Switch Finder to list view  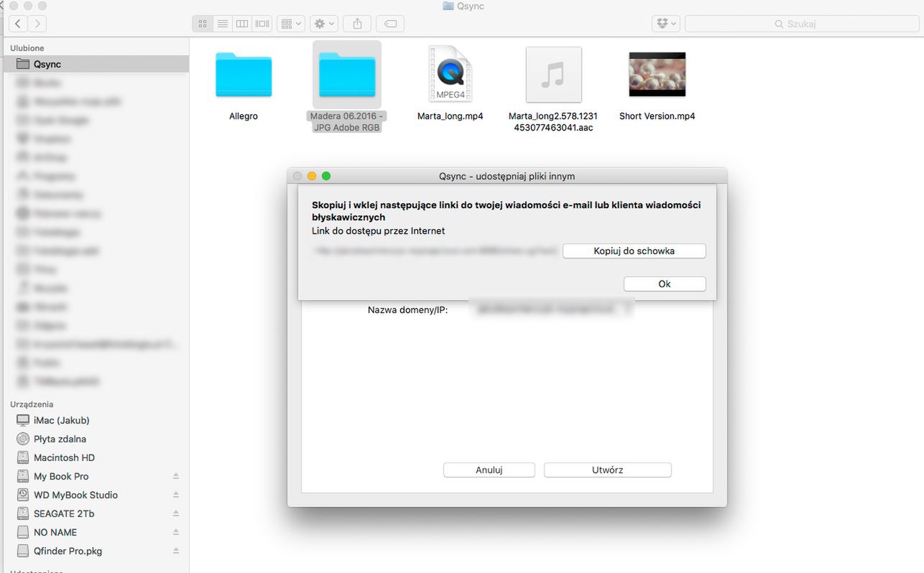223,24
